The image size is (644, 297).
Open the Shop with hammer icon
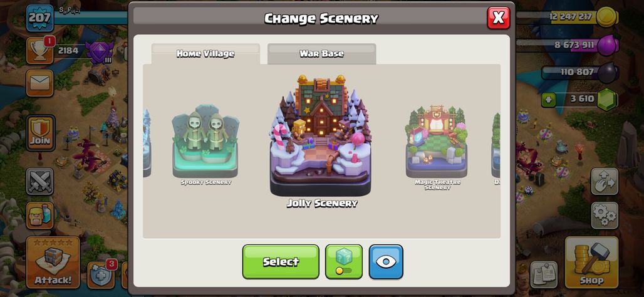591,263
